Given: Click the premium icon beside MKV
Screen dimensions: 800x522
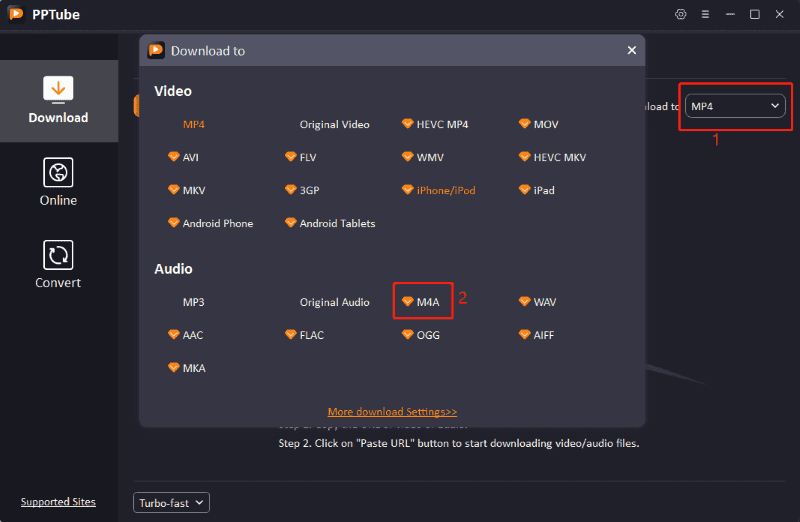Looking at the screenshot, I should point(173,190).
